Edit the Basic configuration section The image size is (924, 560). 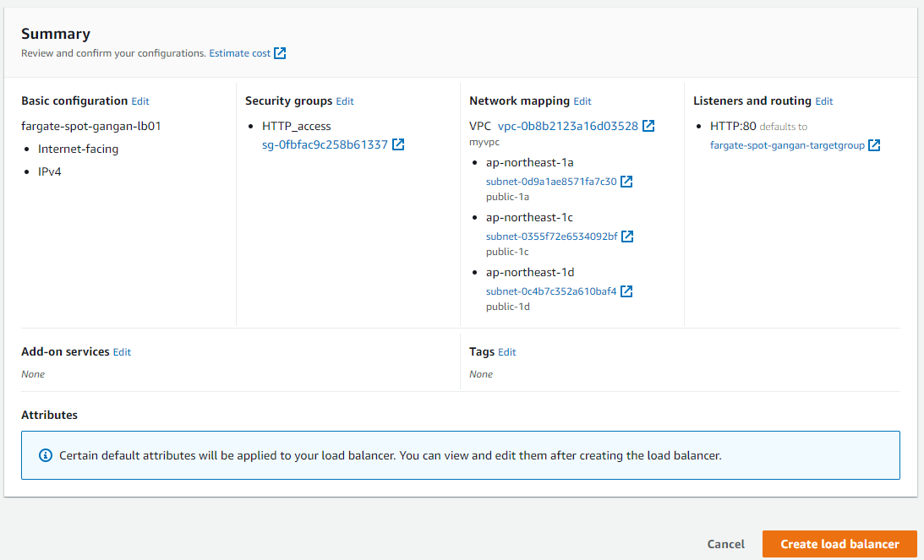click(140, 101)
